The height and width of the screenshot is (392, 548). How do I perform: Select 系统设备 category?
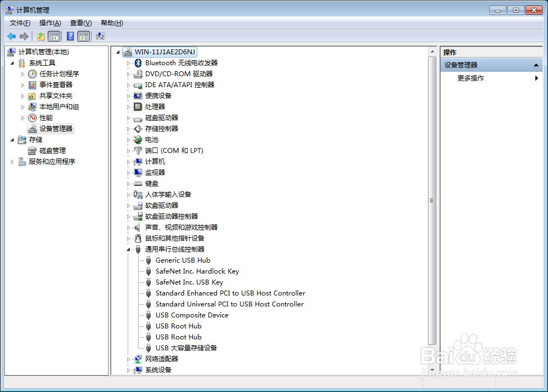158,370
